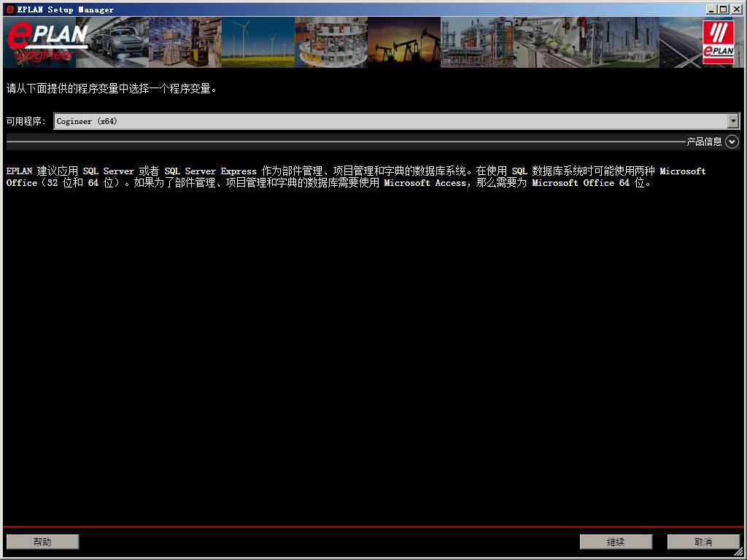Viewport: 747px width, 560px height.
Task: Click the wind turbines banner image
Action: click(x=258, y=42)
